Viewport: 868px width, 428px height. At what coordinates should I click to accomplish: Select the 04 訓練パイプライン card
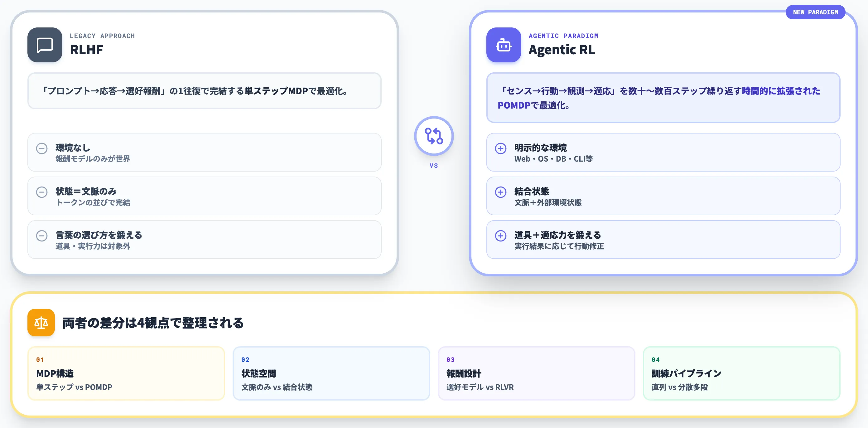741,373
